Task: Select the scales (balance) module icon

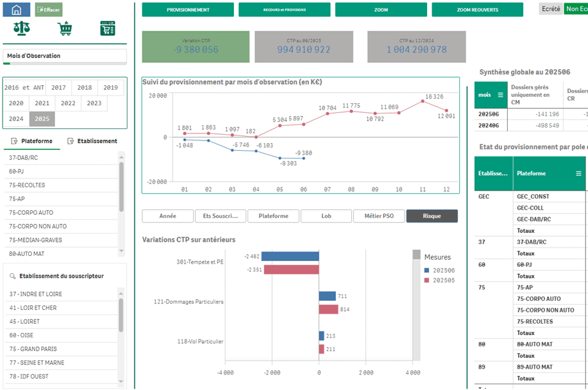Action: click(21, 28)
